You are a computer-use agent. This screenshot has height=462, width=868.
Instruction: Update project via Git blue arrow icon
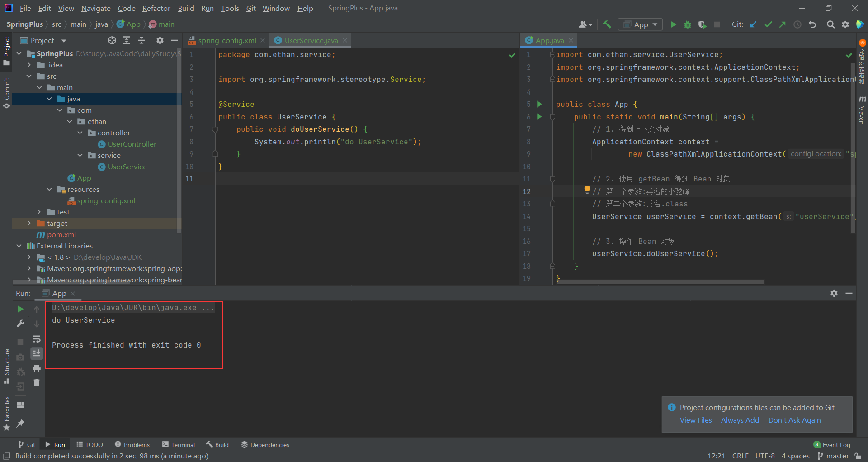pos(753,24)
